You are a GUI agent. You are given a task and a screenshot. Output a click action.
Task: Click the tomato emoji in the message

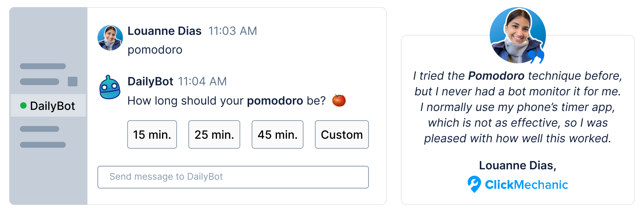click(339, 100)
